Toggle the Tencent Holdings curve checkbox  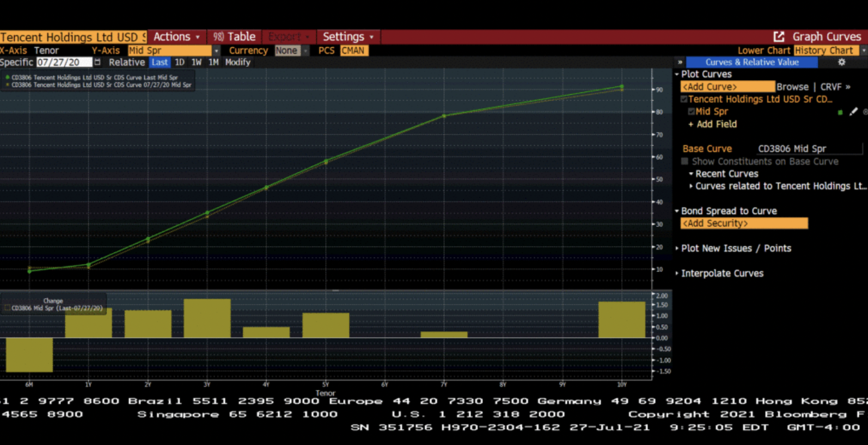tap(684, 99)
